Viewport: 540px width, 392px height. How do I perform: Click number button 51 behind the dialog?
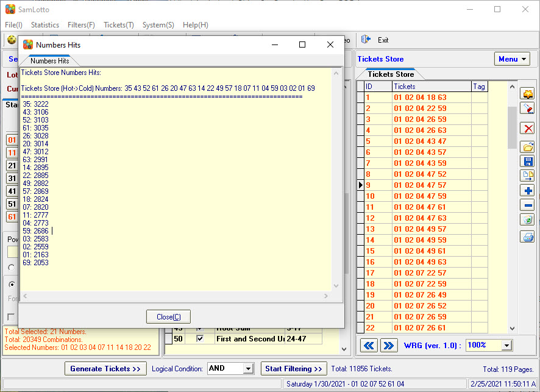tap(12, 204)
